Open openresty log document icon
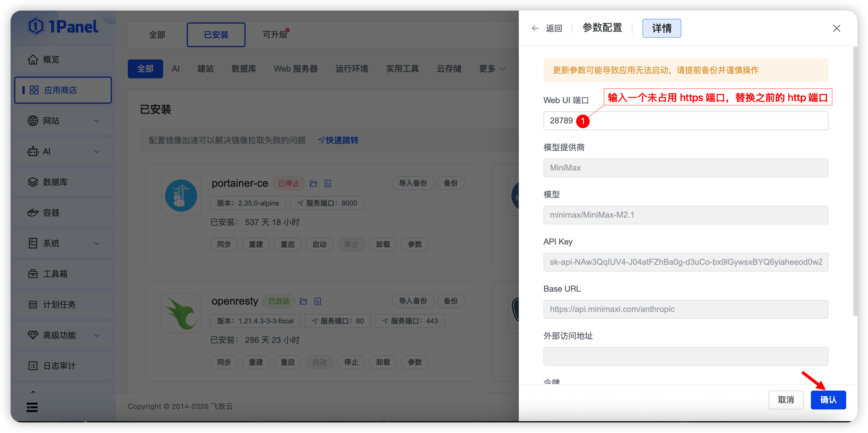Image resolution: width=868 pixels, height=433 pixels. click(317, 301)
